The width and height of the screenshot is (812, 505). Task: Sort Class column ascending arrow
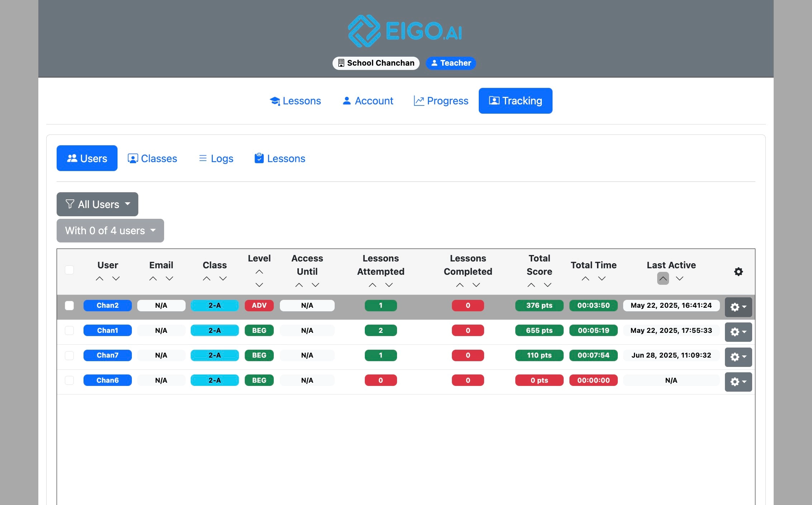pyautogui.click(x=206, y=279)
